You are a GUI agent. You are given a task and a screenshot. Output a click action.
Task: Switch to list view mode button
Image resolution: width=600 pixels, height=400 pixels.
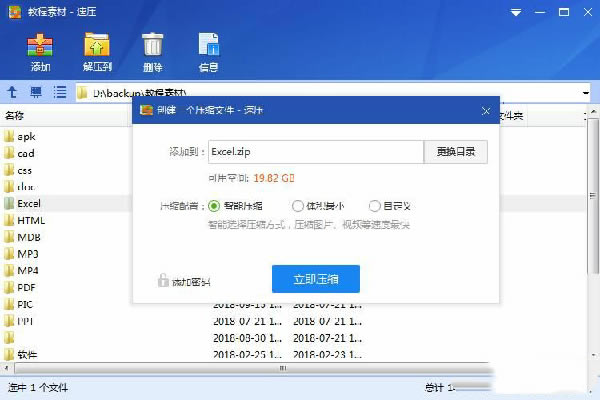[60, 92]
